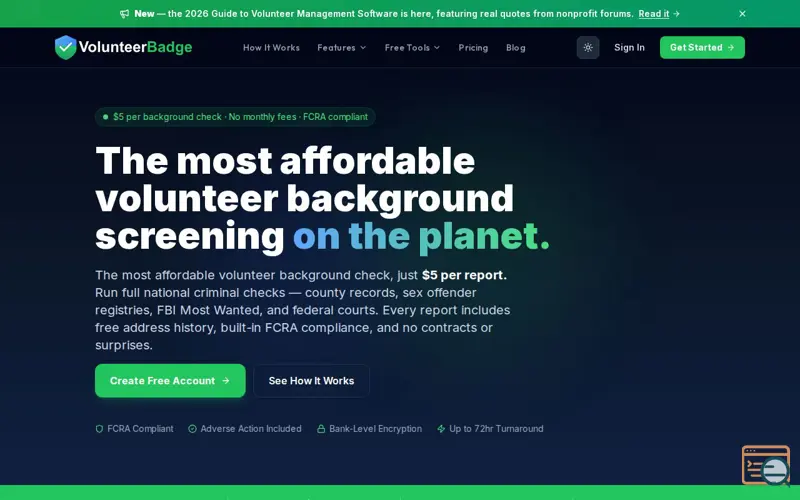Go to the Pricing page
This screenshot has height=500, width=800.
click(473, 47)
